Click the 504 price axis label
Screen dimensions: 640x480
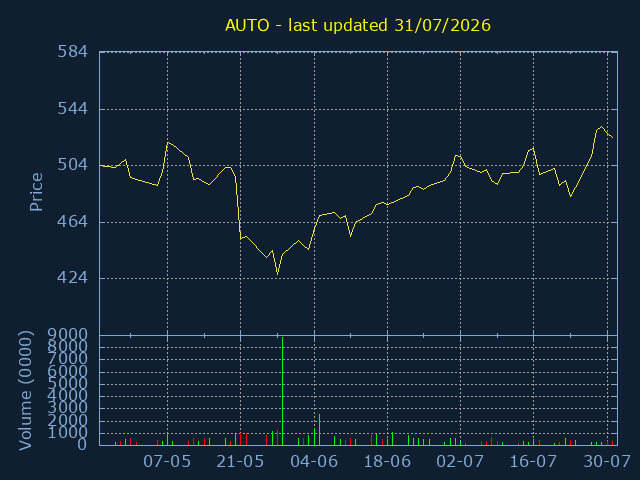click(x=72, y=165)
